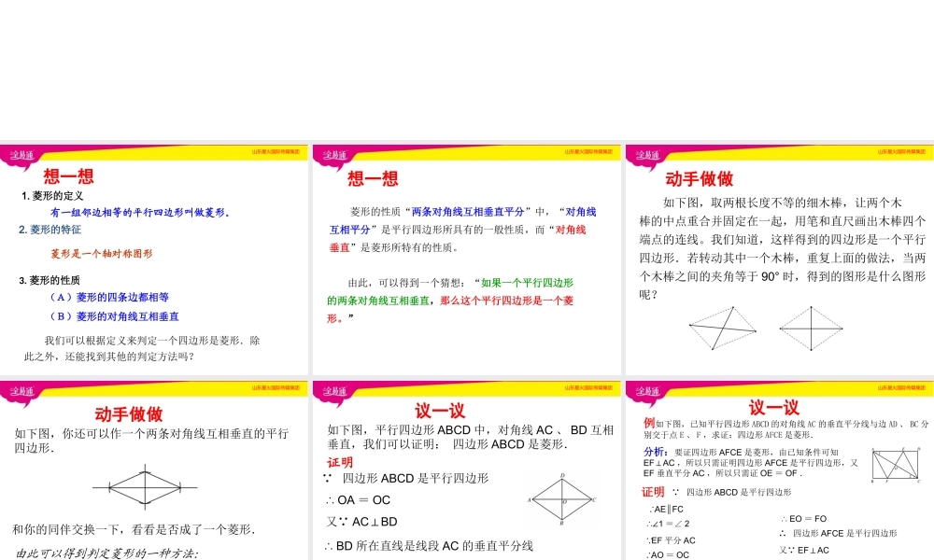Click the blue 分析 label in the example slide

pos(656,451)
